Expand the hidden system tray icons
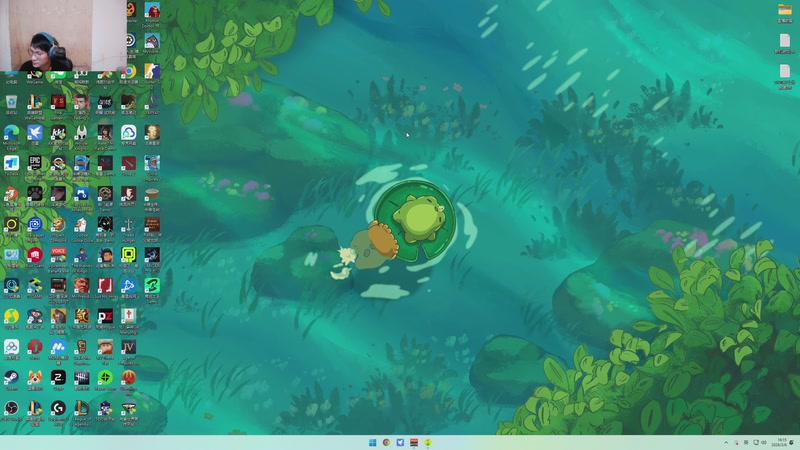The width and height of the screenshot is (800, 450). [x=726, y=442]
